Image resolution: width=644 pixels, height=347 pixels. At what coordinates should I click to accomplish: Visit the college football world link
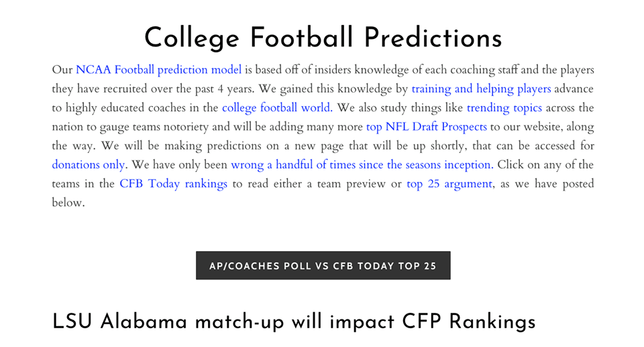[x=277, y=107]
